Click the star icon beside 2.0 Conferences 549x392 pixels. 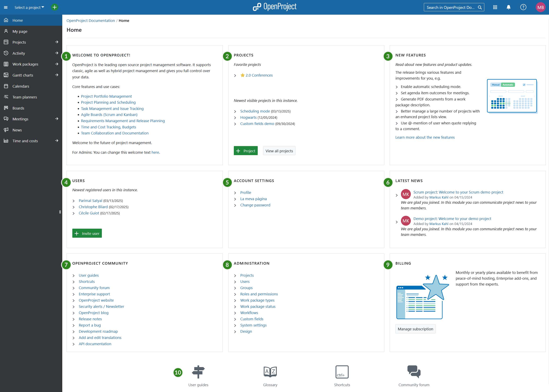(242, 75)
